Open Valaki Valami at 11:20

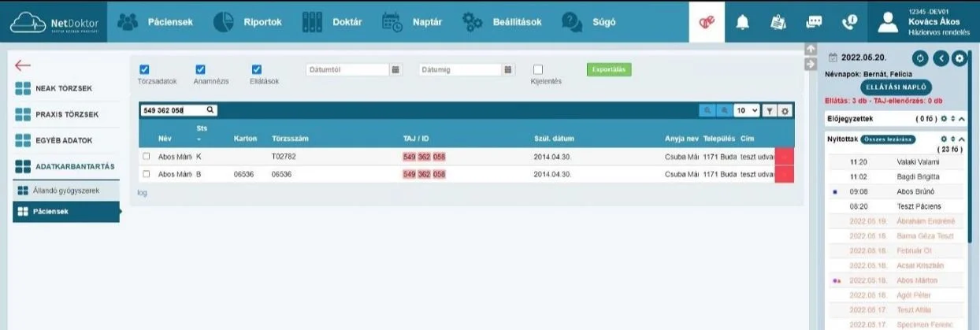tap(896, 162)
